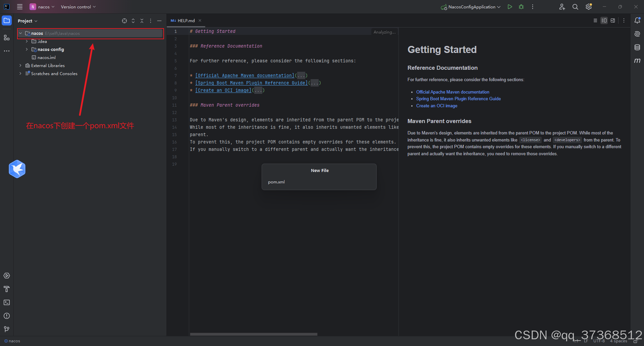
Task: Open IDE settings gear
Action: click(589, 7)
